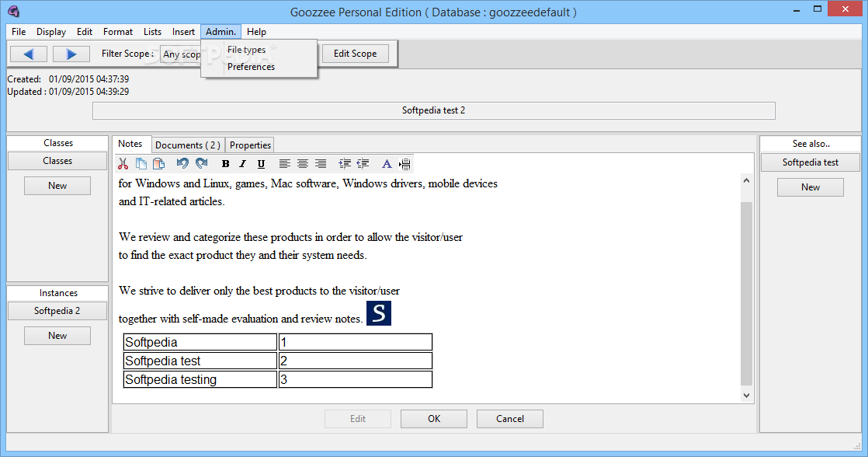Increase paragraph indent
868x457 pixels.
pos(345,163)
